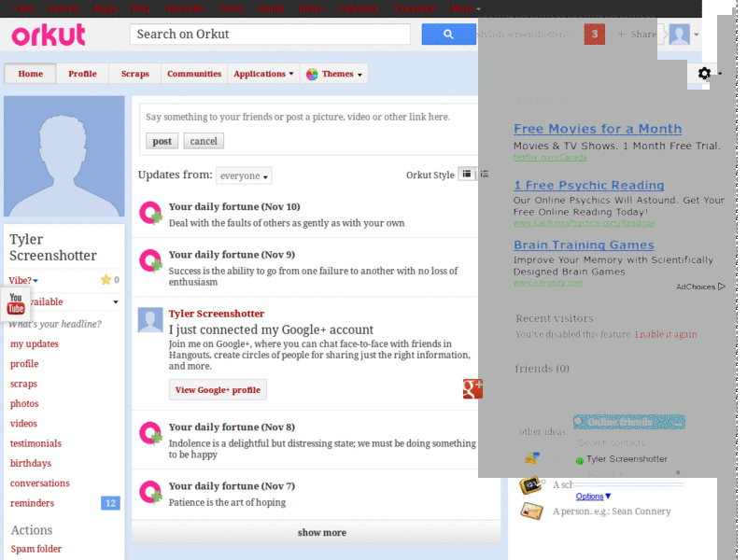Click the post button

tap(162, 141)
